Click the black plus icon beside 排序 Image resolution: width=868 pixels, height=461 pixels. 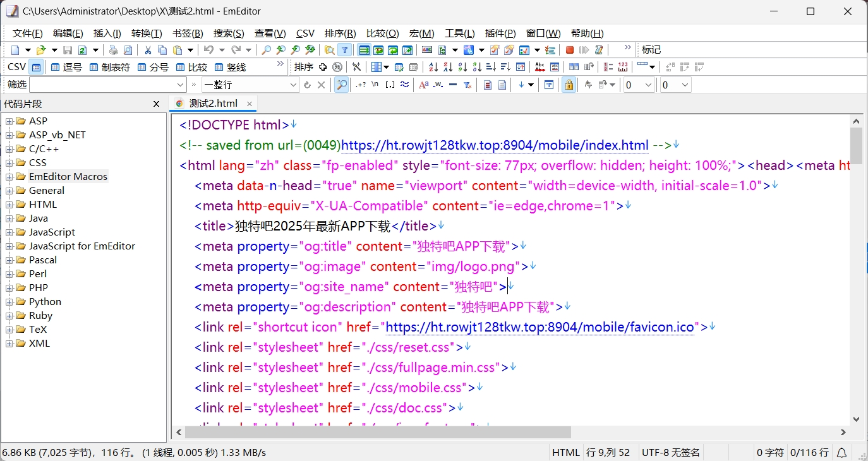tap(322, 67)
